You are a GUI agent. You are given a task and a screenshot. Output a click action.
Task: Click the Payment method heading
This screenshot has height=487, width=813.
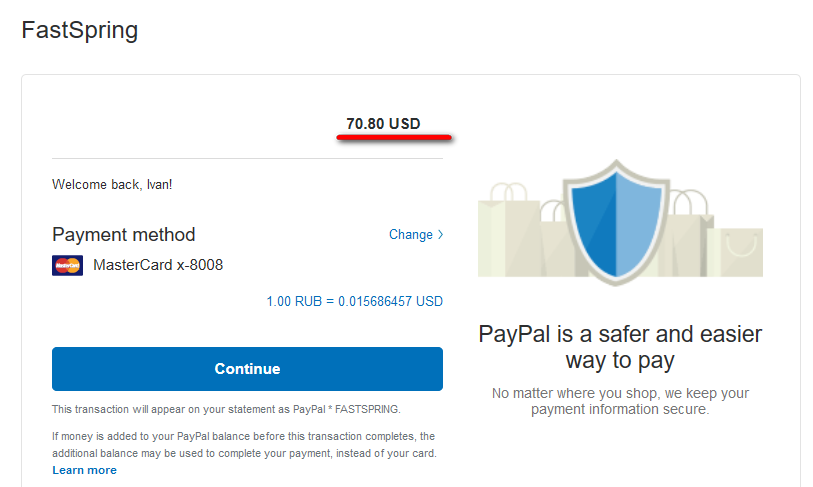click(123, 234)
